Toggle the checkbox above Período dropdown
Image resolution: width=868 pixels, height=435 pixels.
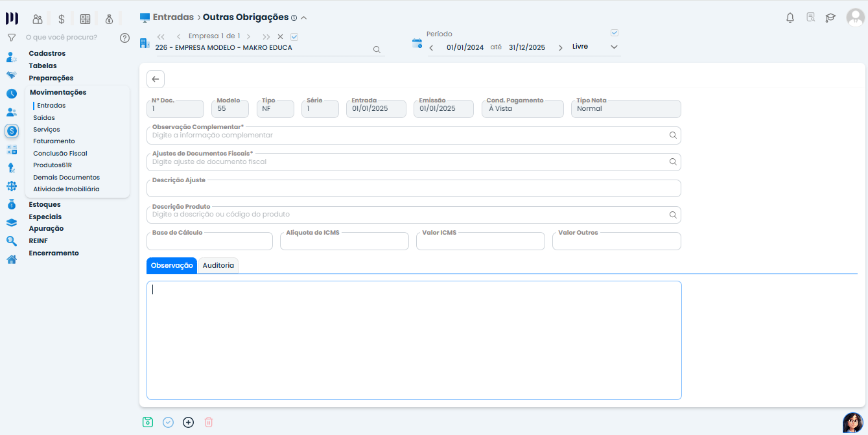pos(615,33)
